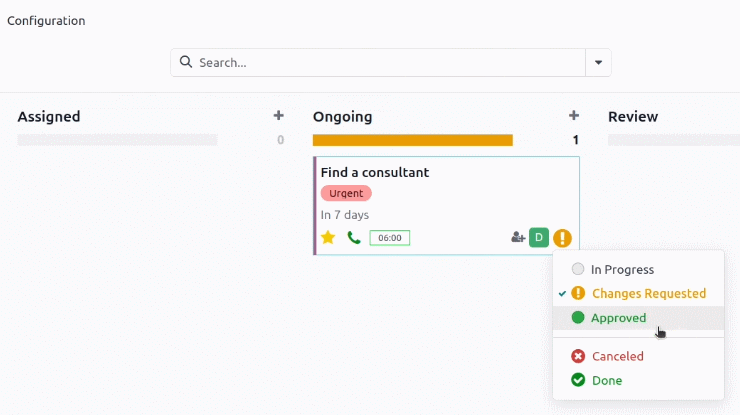Viewport: 740px width, 415px height.
Task: Open the Find a consultant task
Action: [x=375, y=172]
